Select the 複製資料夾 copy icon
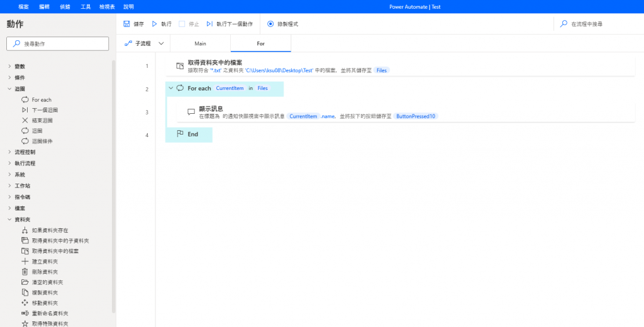This screenshot has height=327, width=644. [x=25, y=292]
